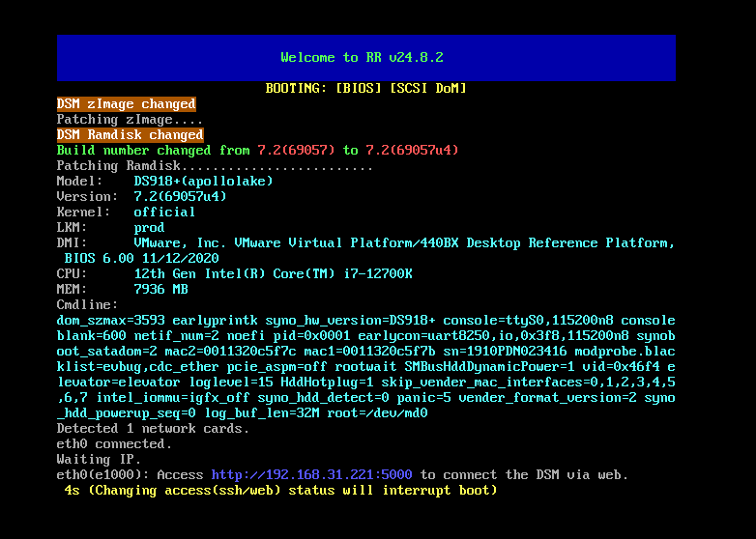Click the "Patching zImage...." progress line

pyautogui.click(x=130, y=119)
